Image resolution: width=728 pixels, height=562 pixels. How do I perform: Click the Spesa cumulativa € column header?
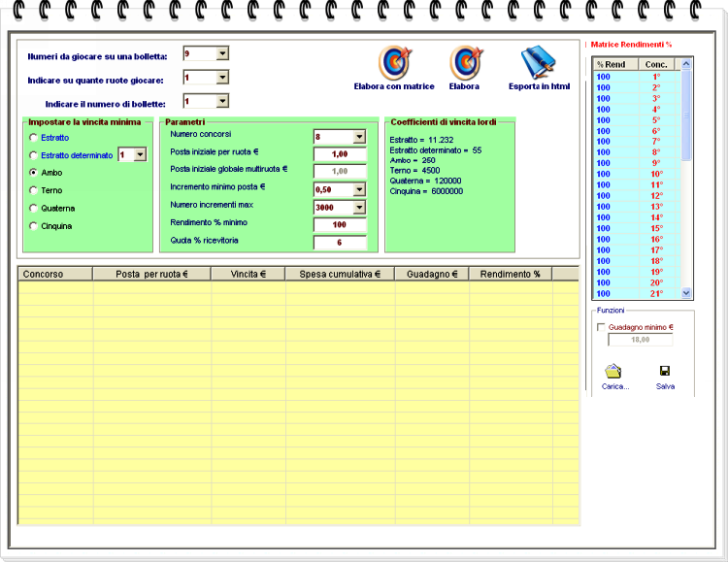[x=340, y=274]
